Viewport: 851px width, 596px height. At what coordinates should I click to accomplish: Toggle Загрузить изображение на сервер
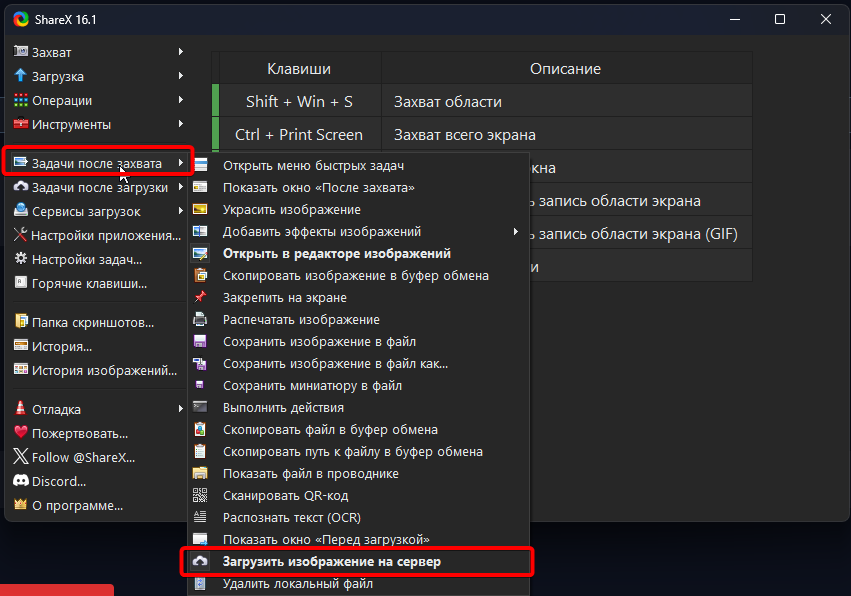358,561
